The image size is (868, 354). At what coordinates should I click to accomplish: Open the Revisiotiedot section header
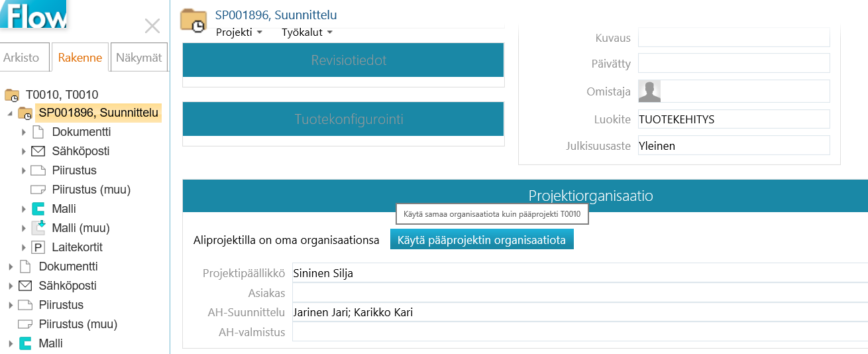[343, 60]
